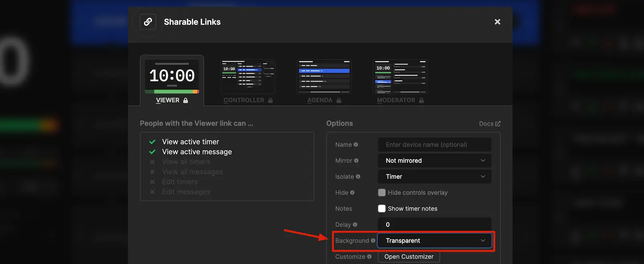Viewport: 644px width, 264px height.
Task: Click the X mark beside View all timers
Action: click(x=152, y=162)
